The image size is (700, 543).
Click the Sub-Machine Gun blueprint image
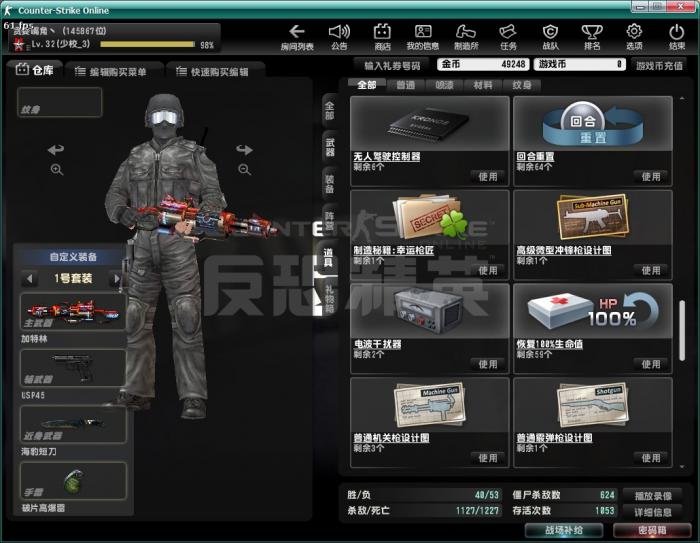tap(593, 217)
